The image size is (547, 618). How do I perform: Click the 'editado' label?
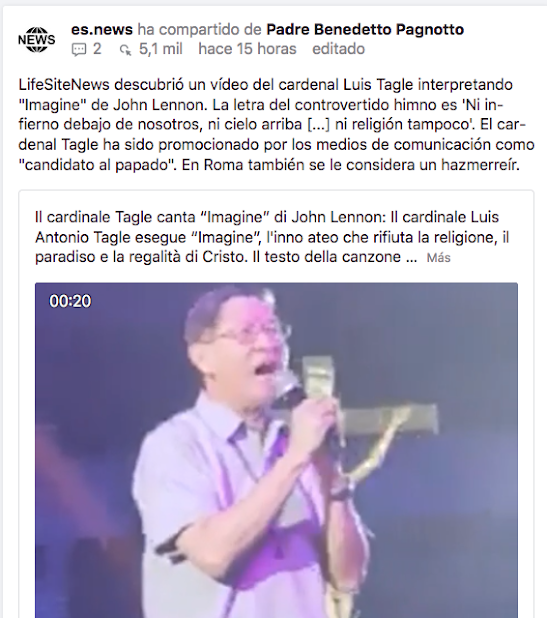coord(338,49)
